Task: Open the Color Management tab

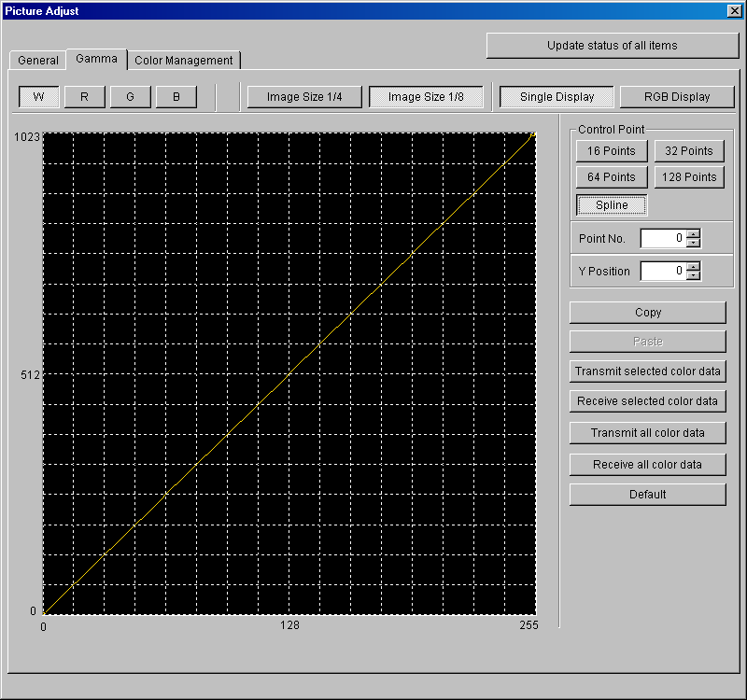Action: click(184, 61)
